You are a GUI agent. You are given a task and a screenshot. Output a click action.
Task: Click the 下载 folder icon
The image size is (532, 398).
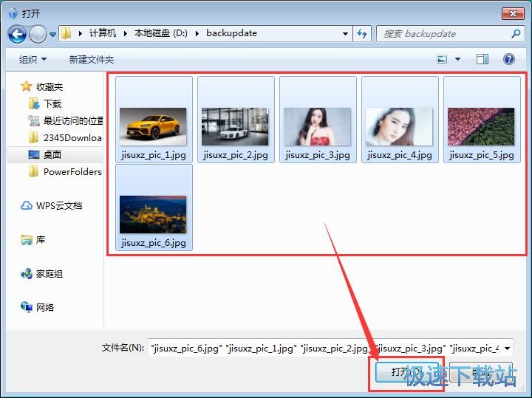point(34,103)
